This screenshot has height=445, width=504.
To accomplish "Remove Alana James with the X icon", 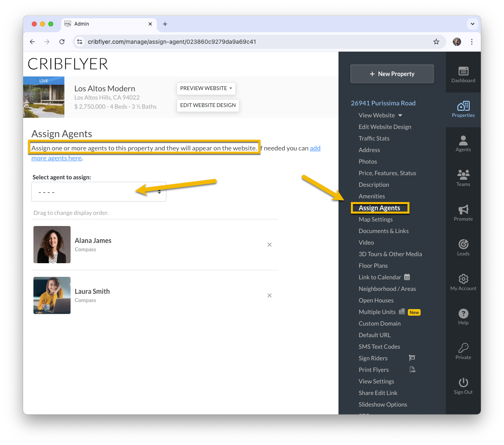I will click(x=270, y=245).
